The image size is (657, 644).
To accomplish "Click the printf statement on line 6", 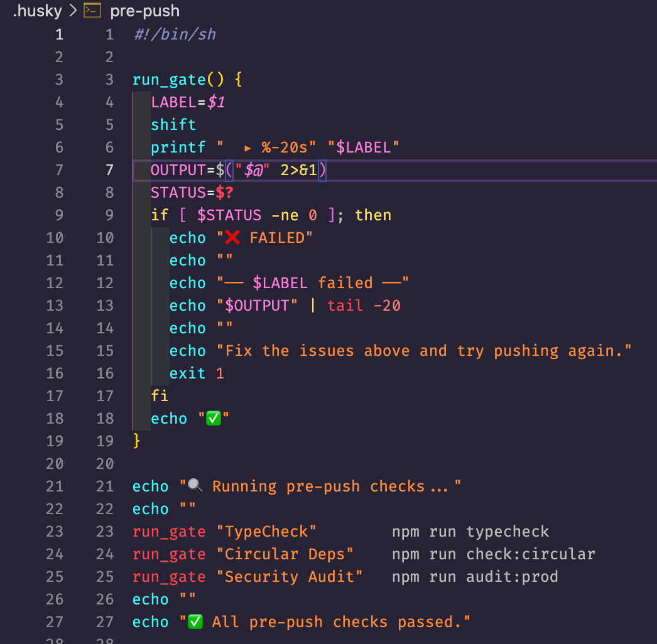I will [x=275, y=148].
